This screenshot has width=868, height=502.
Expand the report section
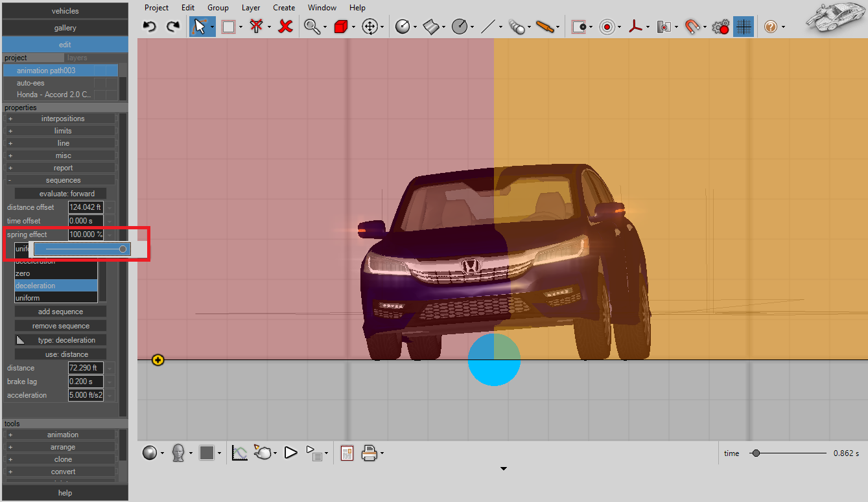pos(60,168)
